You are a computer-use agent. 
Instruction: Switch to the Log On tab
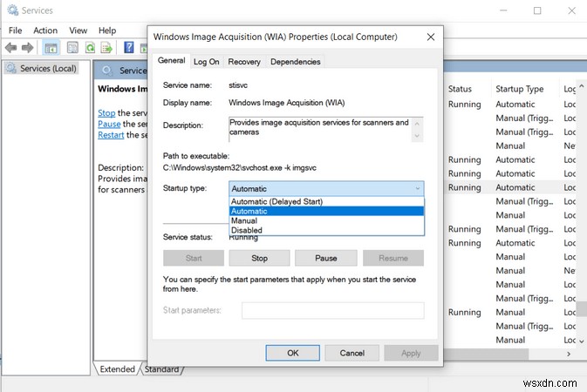pos(206,62)
